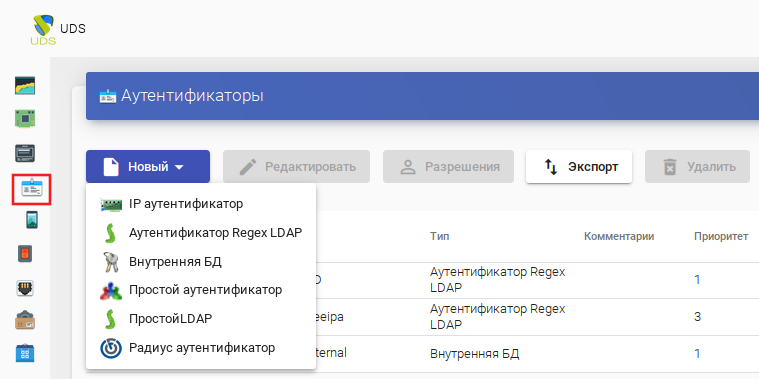The height and width of the screenshot is (379, 759).
Task: Select the first row's Regex LDAP type cell
Action: [498, 280]
